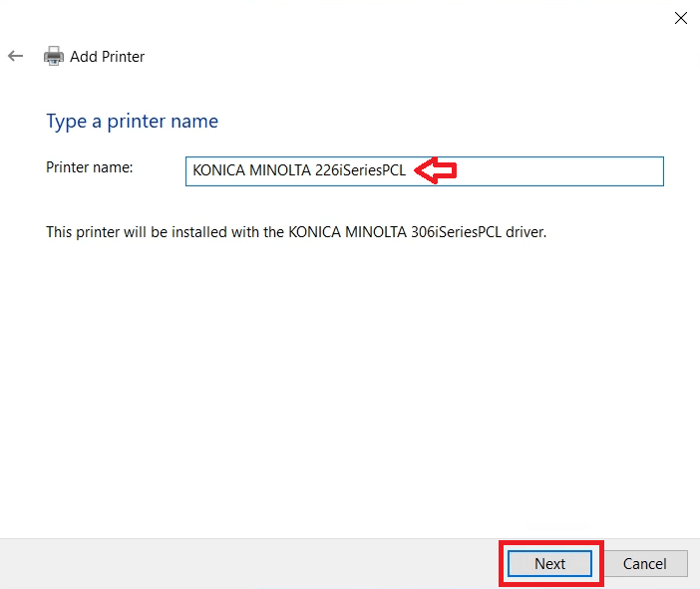Screen dimensions: 700x589
Task: Close the Add Printer dialog
Action: [x=681, y=18]
